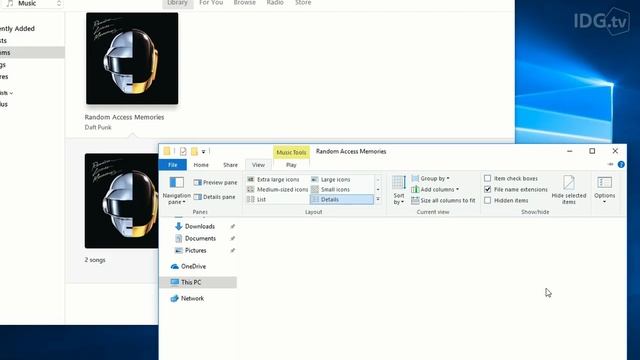Minimize the Explorer window
This screenshot has width=640, height=360.
pos(569,151)
